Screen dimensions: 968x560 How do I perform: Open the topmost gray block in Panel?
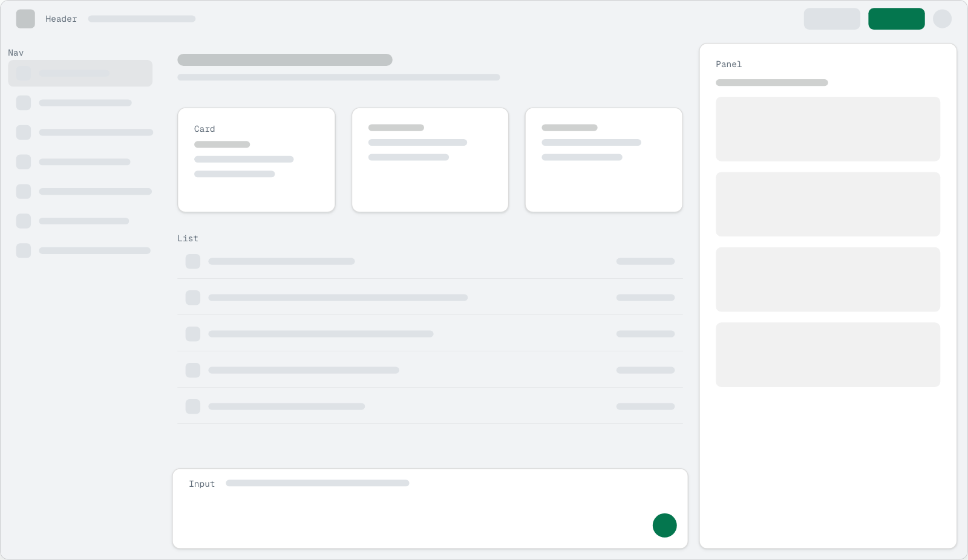point(828,129)
